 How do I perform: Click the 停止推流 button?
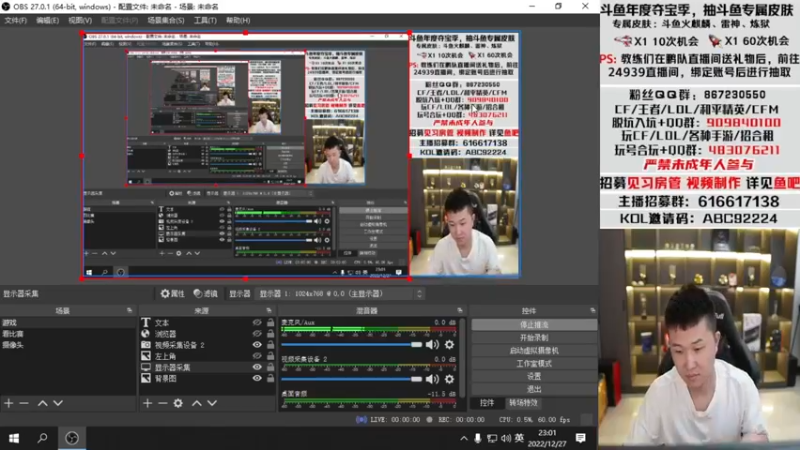[534, 324]
